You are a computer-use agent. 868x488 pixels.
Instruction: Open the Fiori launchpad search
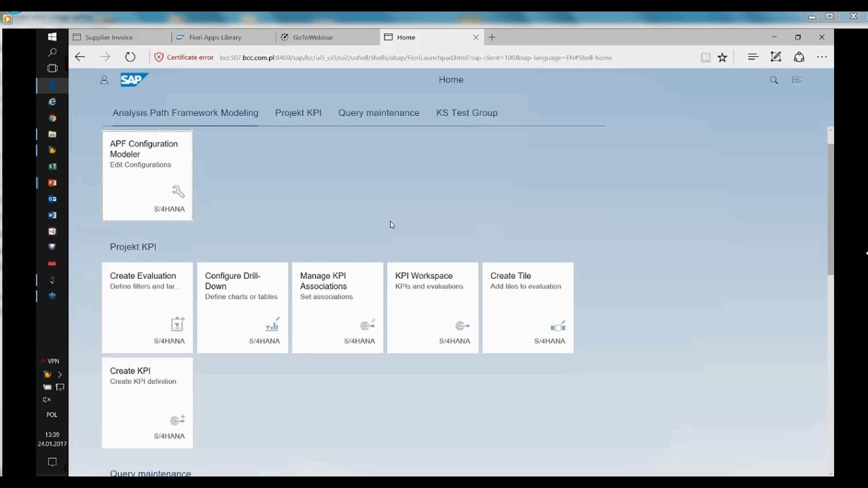pos(774,80)
